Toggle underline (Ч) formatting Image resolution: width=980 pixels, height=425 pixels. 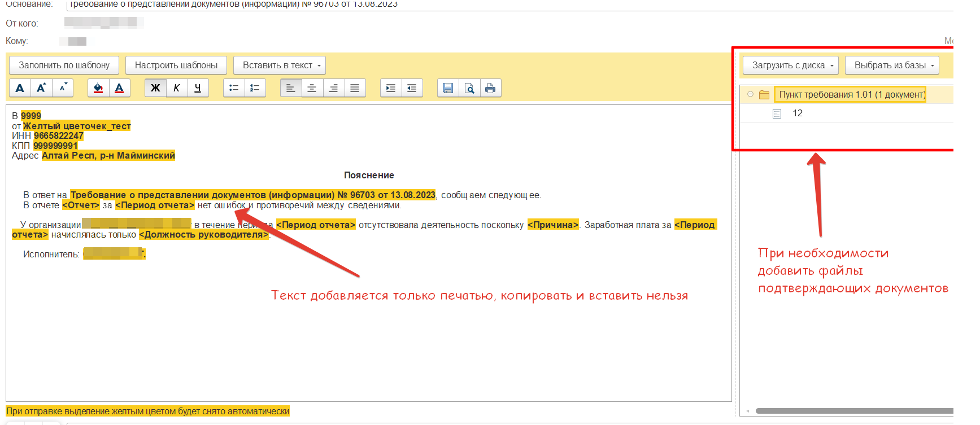click(198, 88)
